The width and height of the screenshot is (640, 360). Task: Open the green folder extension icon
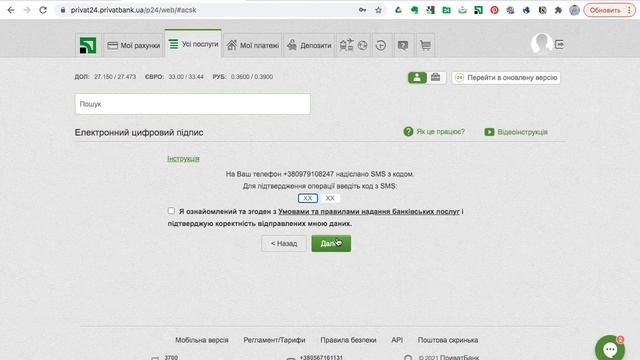tap(447, 10)
